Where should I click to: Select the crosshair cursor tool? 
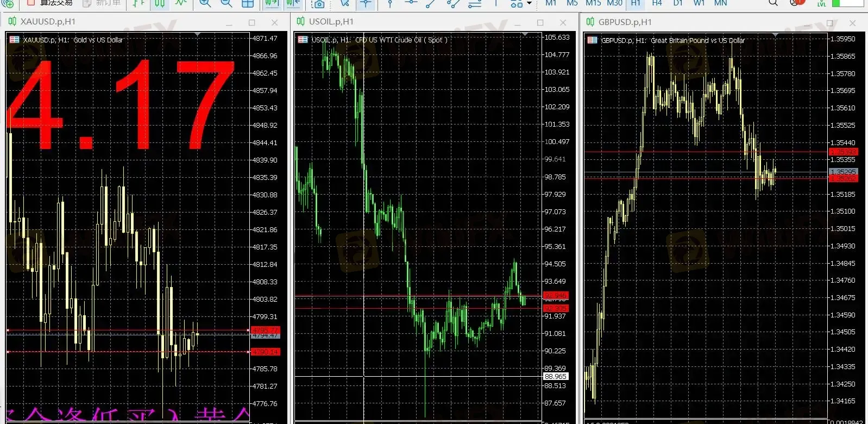click(x=366, y=3)
